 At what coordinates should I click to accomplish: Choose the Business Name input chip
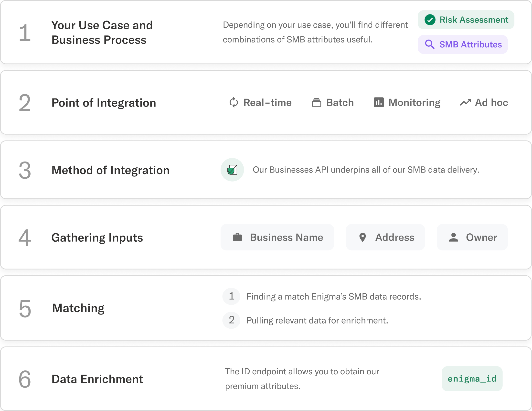click(277, 237)
